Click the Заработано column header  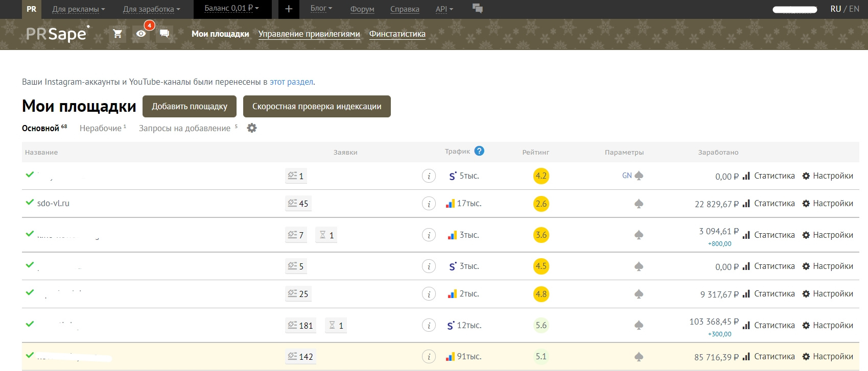tap(718, 152)
